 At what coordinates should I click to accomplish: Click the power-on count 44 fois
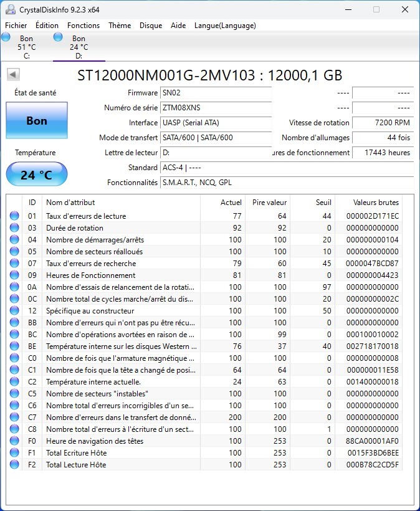tap(383, 138)
